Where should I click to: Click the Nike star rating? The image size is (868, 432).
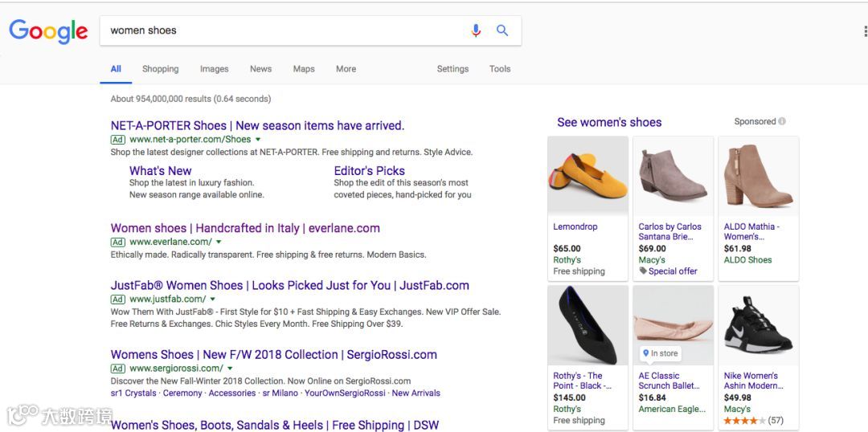pyautogui.click(x=745, y=421)
